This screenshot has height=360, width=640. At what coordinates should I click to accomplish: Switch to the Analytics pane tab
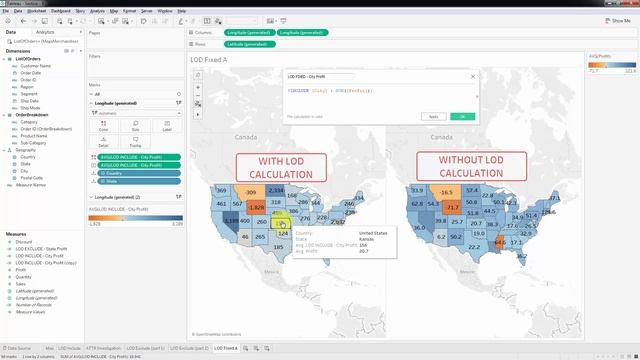pos(45,32)
